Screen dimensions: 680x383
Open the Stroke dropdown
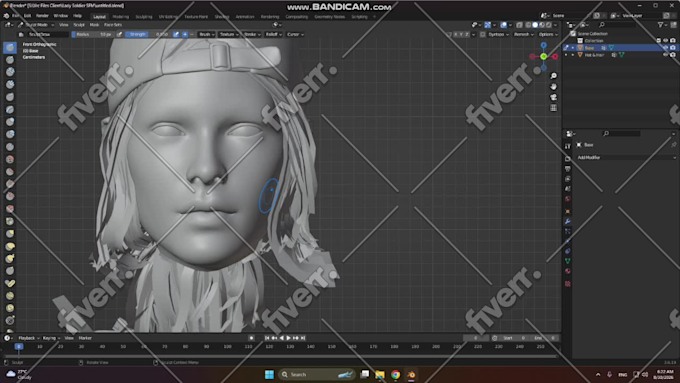(x=252, y=34)
